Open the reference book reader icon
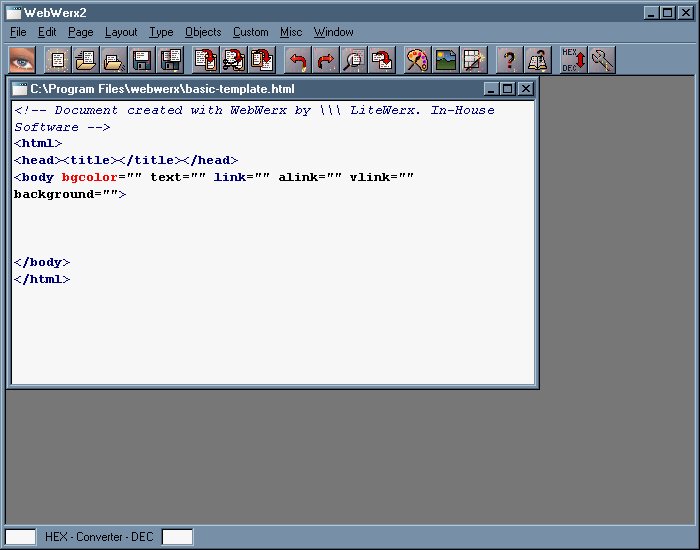The height and width of the screenshot is (550, 700). point(538,59)
